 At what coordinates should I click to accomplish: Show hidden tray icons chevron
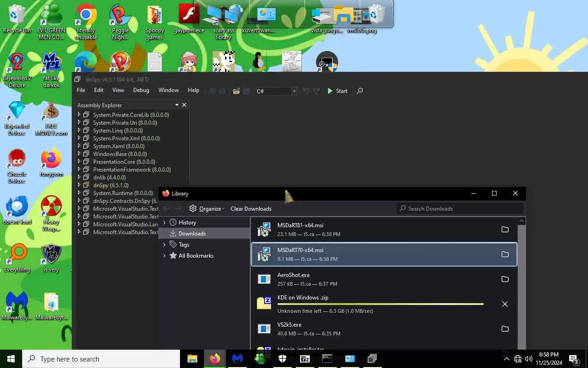tap(507, 359)
